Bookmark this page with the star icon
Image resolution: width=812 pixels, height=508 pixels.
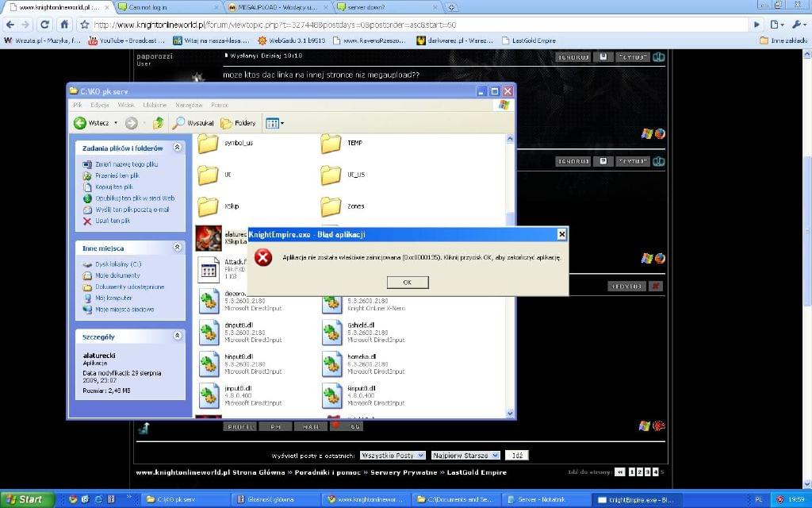coord(84,25)
